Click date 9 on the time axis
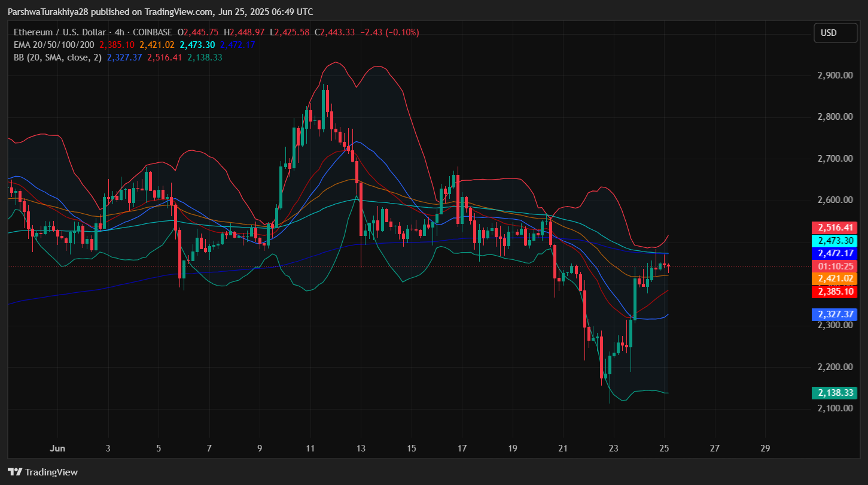Image resolution: width=868 pixels, height=485 pixels. click(x=260, y=448)
